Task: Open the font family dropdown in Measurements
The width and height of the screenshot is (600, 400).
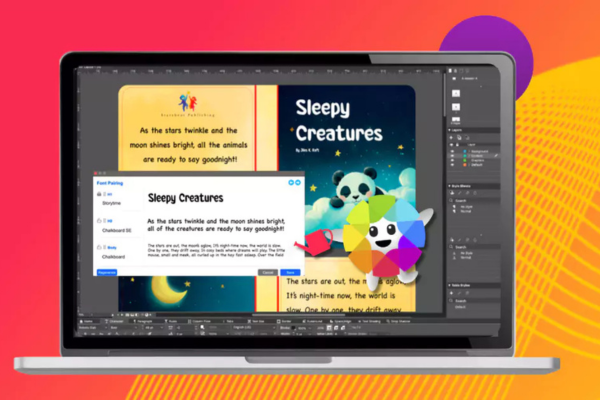Action: click(93, 328)
